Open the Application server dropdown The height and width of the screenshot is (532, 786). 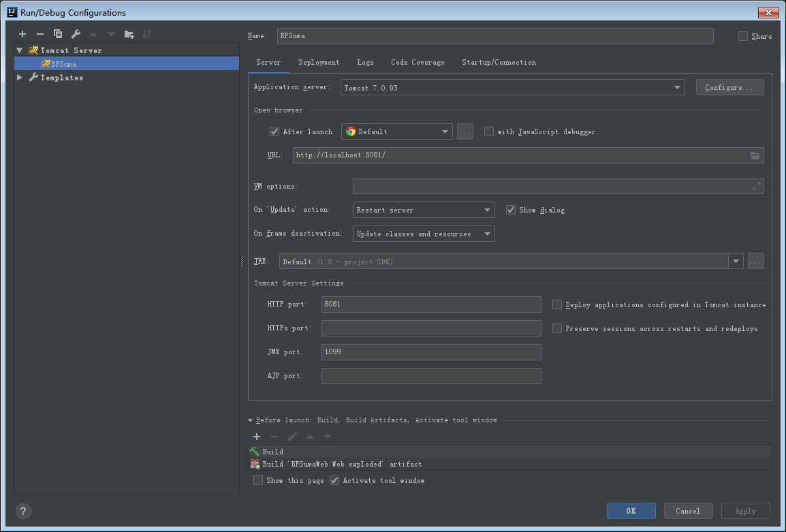pos(512,87)
